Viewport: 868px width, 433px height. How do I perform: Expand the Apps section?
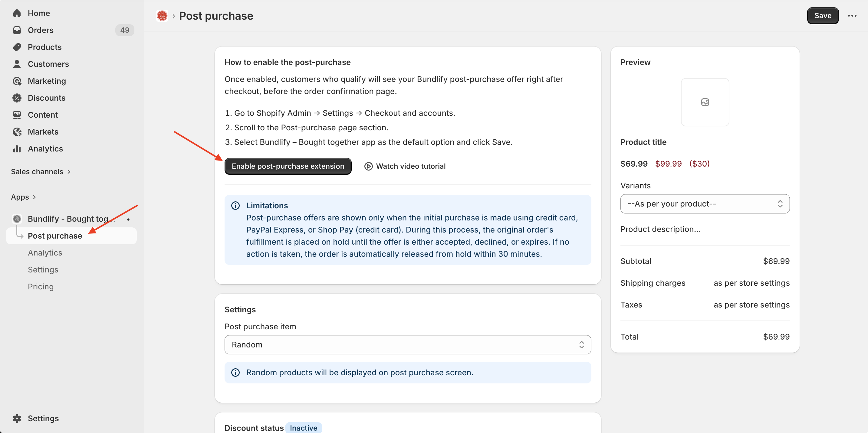coord(23,197)
